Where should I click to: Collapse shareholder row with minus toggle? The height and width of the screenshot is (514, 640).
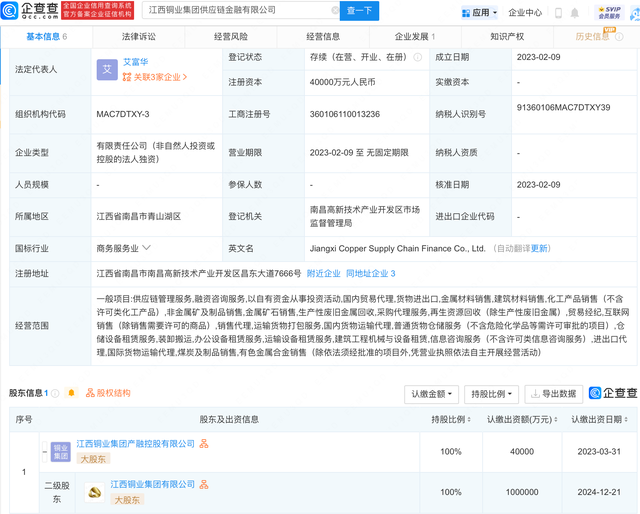[x=45, y=452]
